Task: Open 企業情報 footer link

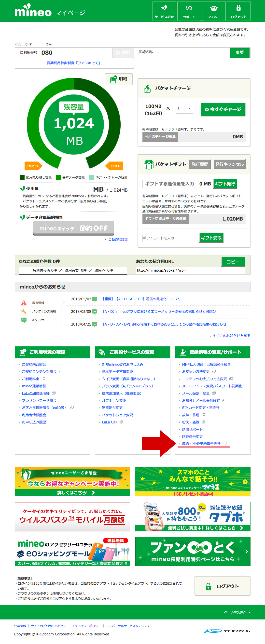Action: coord(20,626)
